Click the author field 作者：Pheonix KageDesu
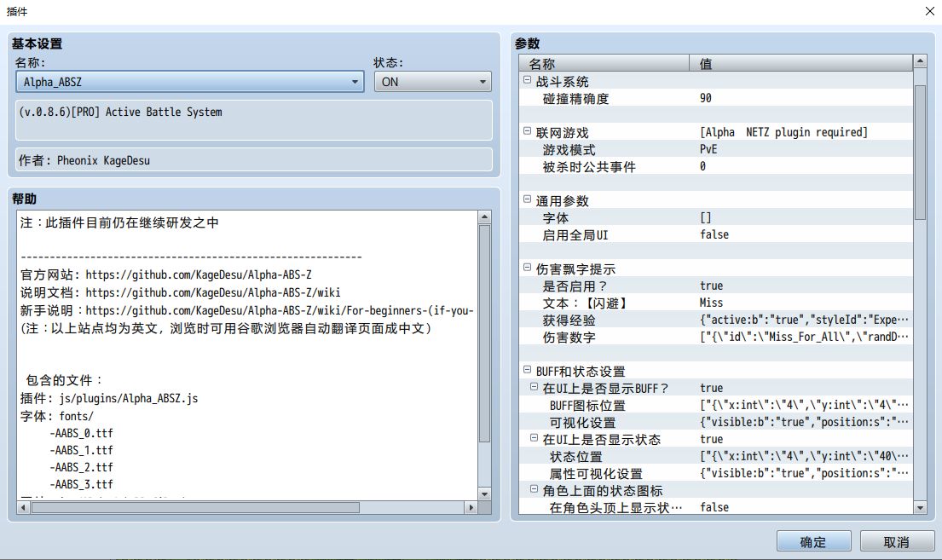Image resolution: width=942 pixels, height=560 pixels. click(253, 160)
